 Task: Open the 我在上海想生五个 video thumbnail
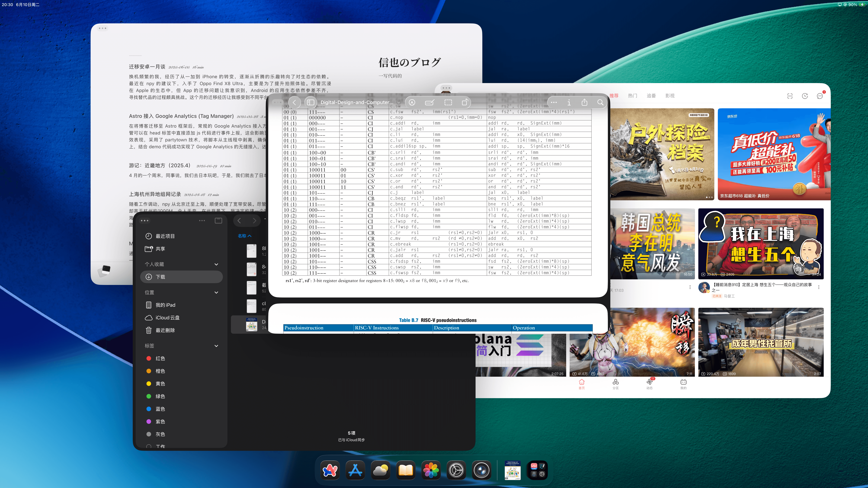761,243
